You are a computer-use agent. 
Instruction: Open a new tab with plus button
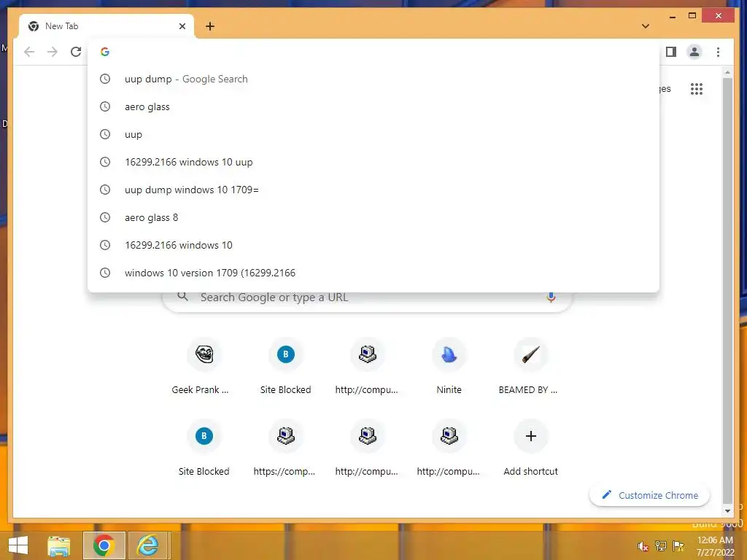coord(210,26)
